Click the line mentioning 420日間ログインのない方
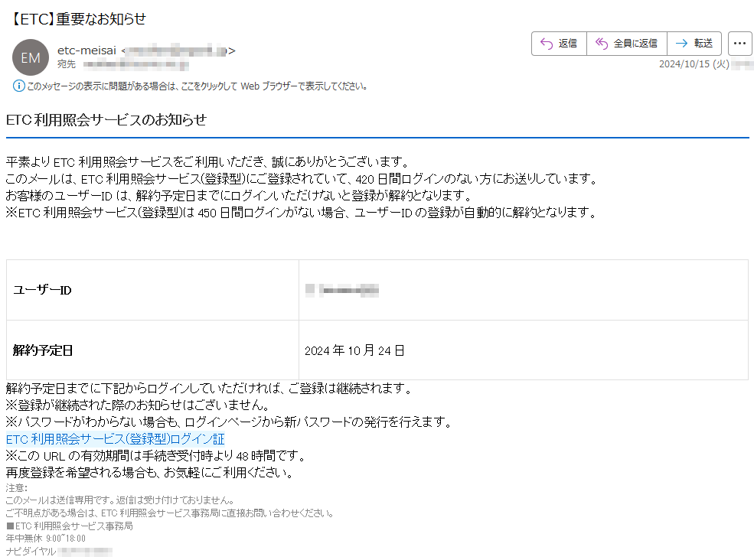Screen dimensions: 754x560 tap(302, 179)
